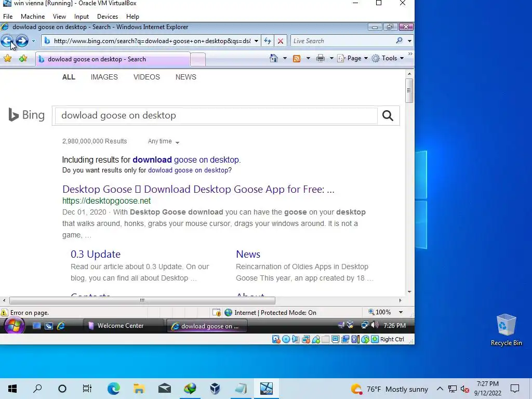Open VirtualBox Input menu
The image size is (532, 399).
pos(82,16)
